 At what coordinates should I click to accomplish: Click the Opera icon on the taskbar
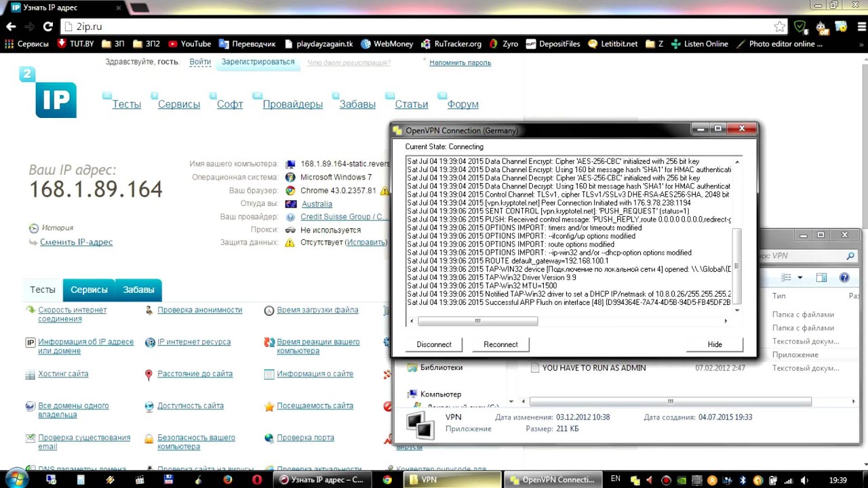[x=257, y=480]
